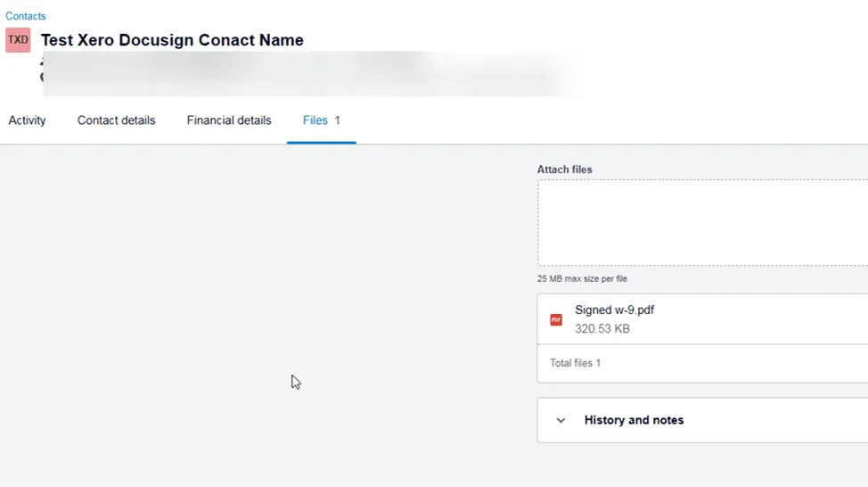This screenshot has width=868, height=487.
Task: Click the 25 MB max size note
Action: 582,278
